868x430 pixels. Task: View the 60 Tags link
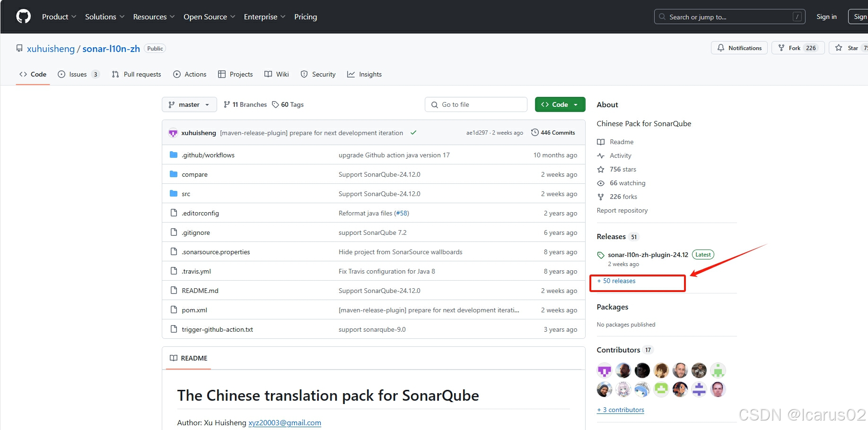click(x=288, y=104)
